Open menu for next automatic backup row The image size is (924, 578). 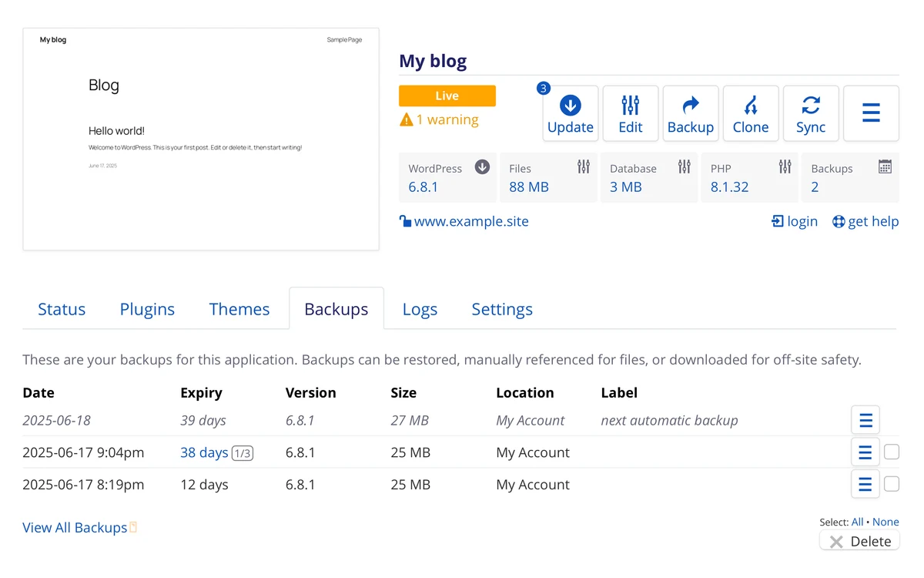tap(865, 421)
